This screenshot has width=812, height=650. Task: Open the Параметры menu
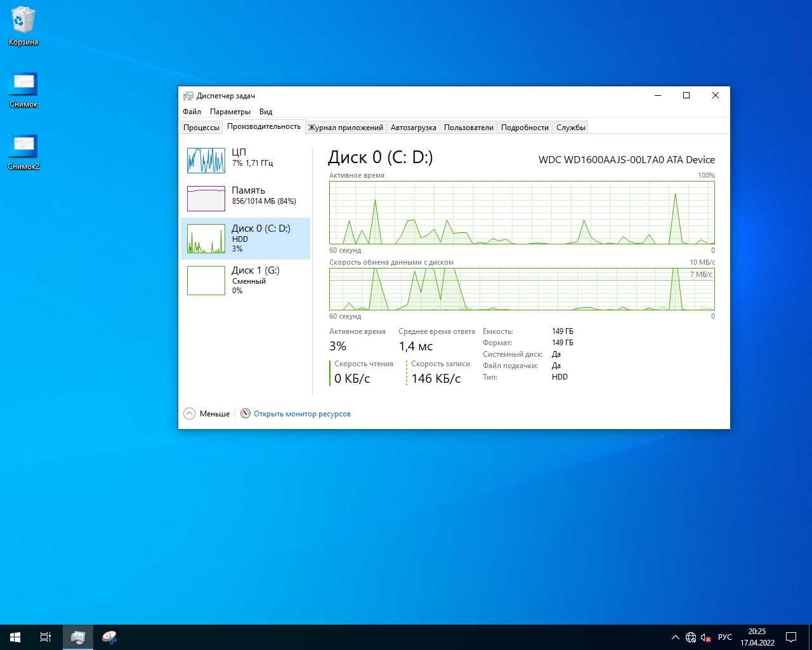(230, 112)
